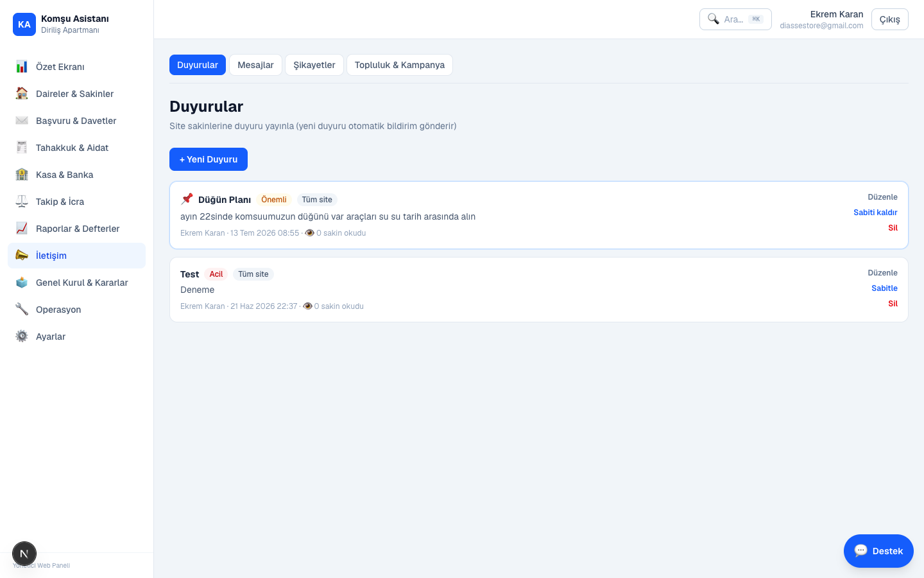
Task: Click the + Yeni Duyuru button
Action: [209, 159]
